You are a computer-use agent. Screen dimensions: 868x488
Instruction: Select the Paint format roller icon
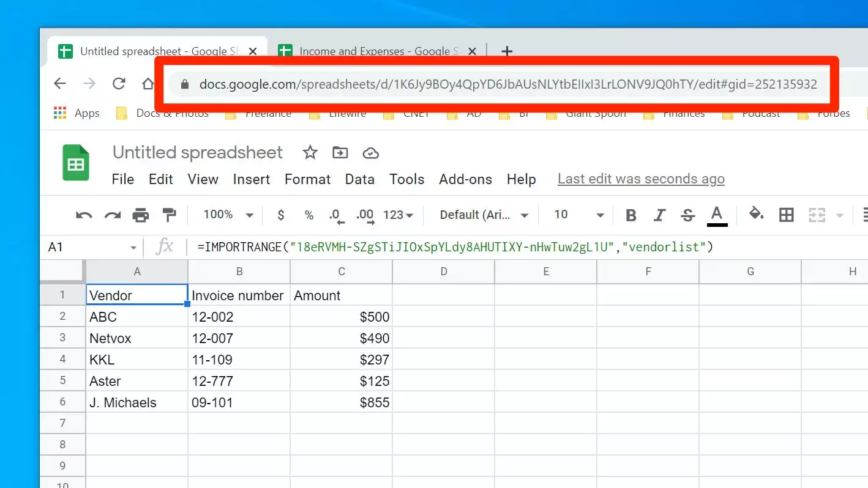[169, 215]
